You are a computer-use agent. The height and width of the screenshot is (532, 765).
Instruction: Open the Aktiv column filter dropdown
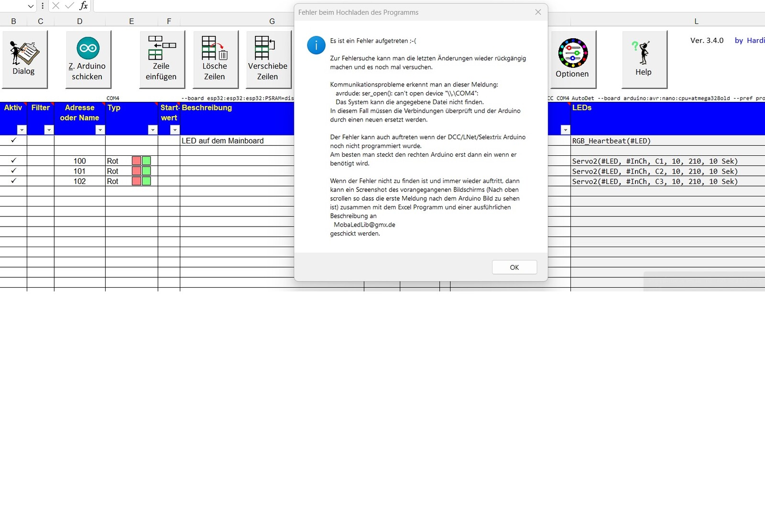click(x=22, y=130)
